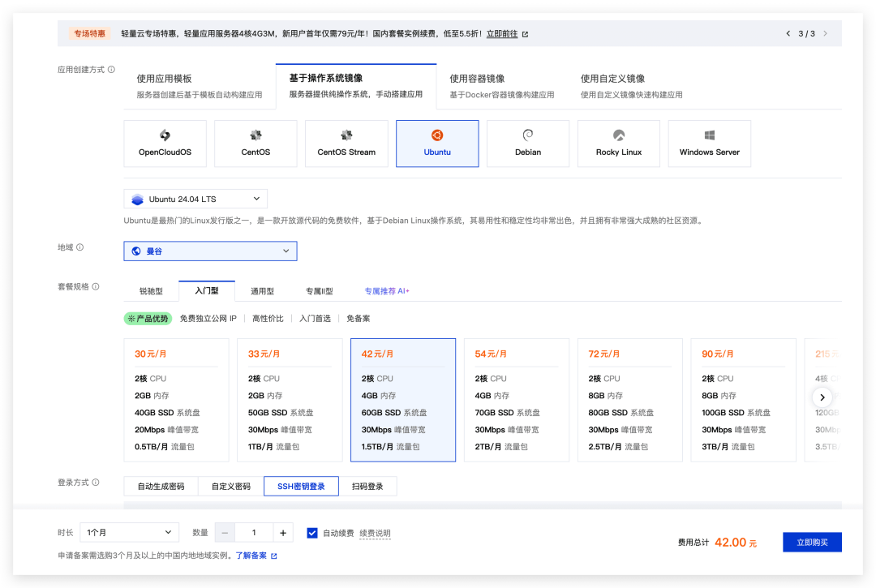This screenshot has height=588, width=876.
Task: Click the 专场特惠 banner tag
Action: (89, 33)
